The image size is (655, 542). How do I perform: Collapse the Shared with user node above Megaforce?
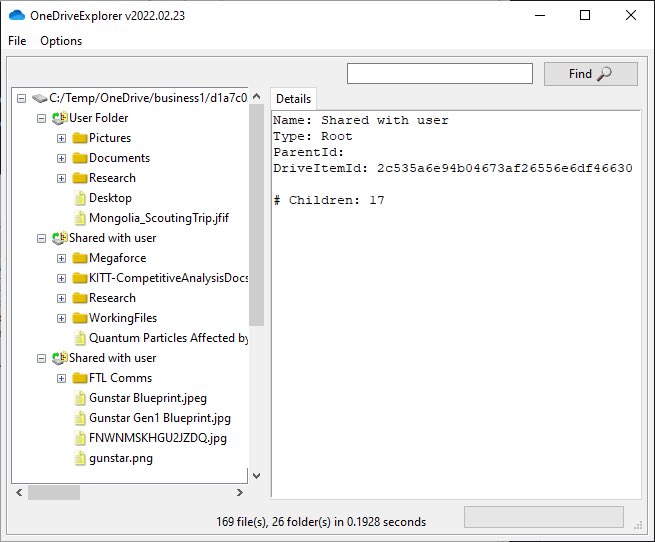tap(41, 239)
